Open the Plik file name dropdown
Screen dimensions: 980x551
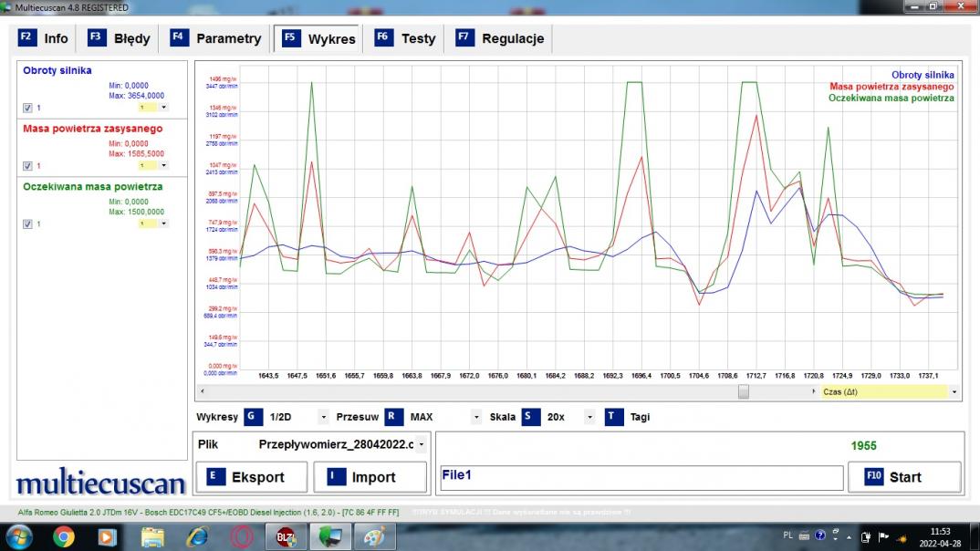[422, 445]
